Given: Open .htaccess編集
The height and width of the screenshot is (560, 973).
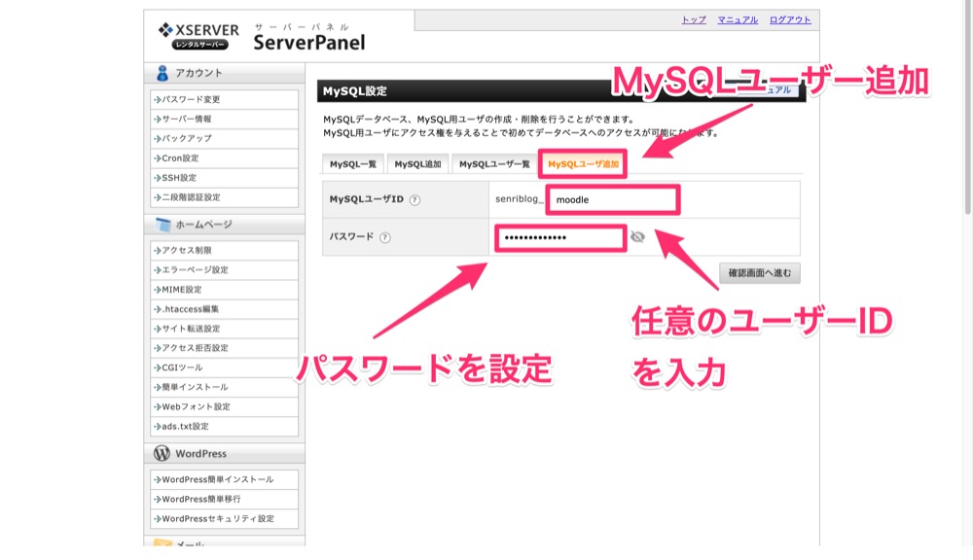Looking at the screenshot, I should click(x=224, y=309).
